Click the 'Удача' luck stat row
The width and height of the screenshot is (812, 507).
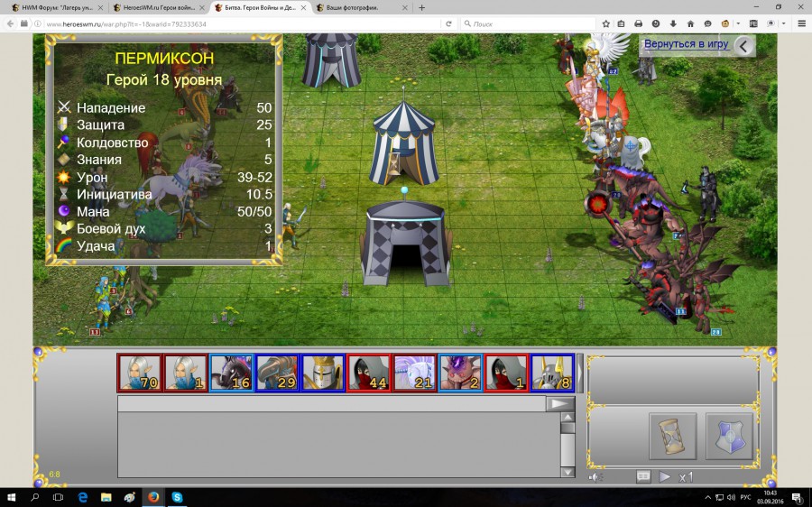165,246
